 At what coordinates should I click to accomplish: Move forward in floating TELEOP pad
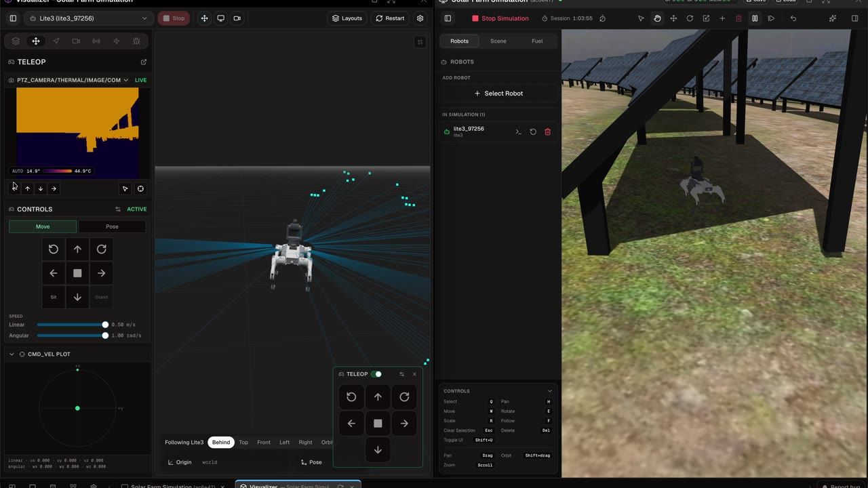pyautogui.click(x=378, y=397)
